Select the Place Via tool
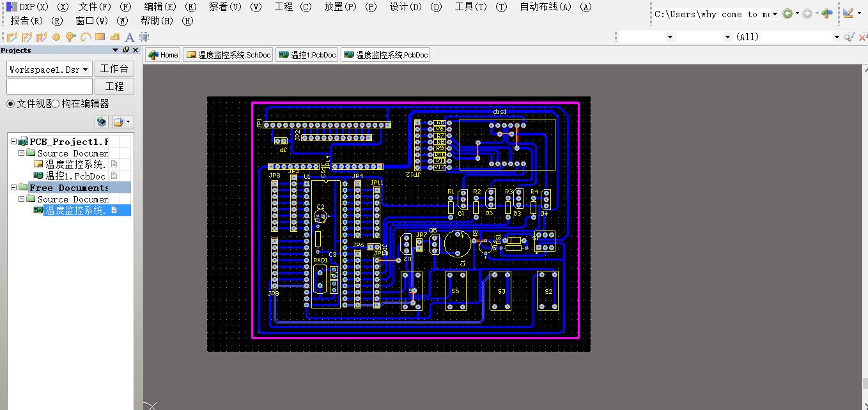Screen dimensions: 868x410 click(x=71, y=37)
